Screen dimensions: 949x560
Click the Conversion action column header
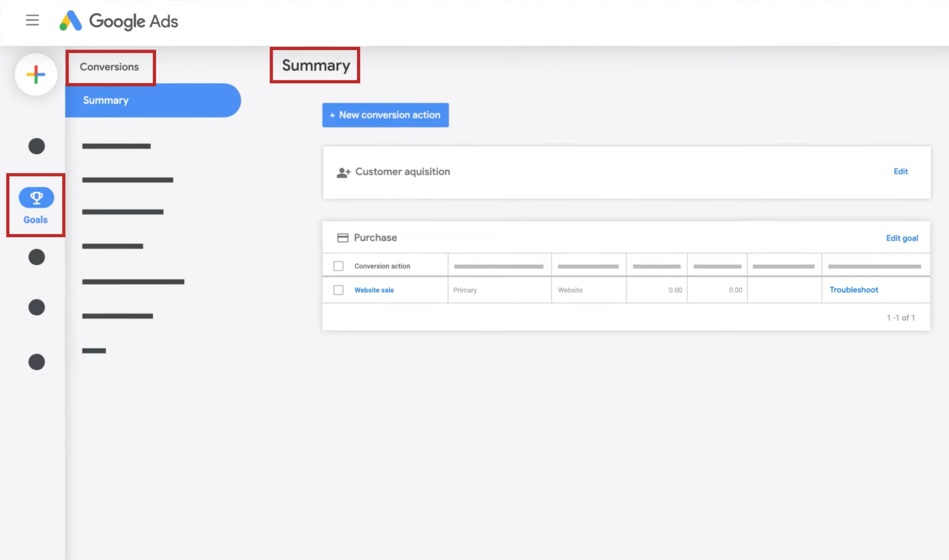click(x=382, y=266)
